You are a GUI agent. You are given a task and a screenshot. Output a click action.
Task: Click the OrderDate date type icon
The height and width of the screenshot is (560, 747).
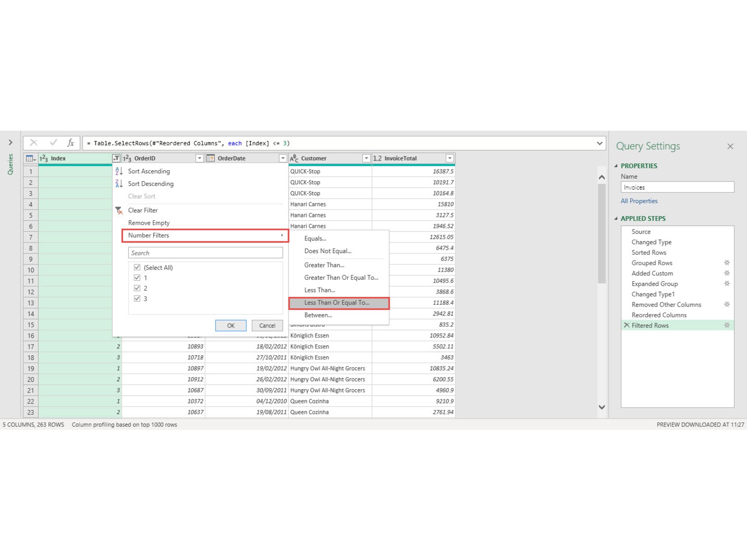(211, 159)
